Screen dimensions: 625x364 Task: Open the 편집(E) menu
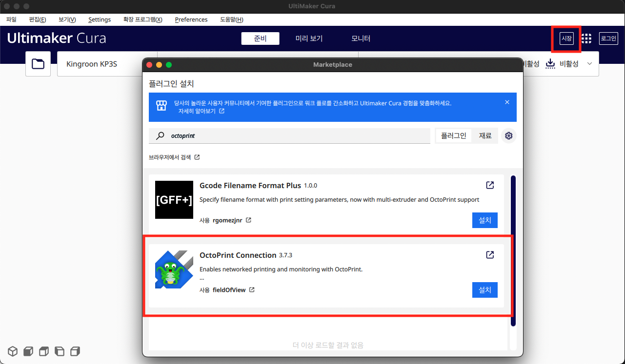[38, 19]
